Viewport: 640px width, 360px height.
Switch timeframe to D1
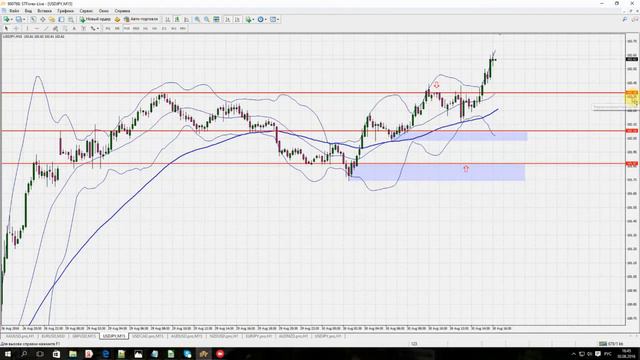tap(164, 28)
